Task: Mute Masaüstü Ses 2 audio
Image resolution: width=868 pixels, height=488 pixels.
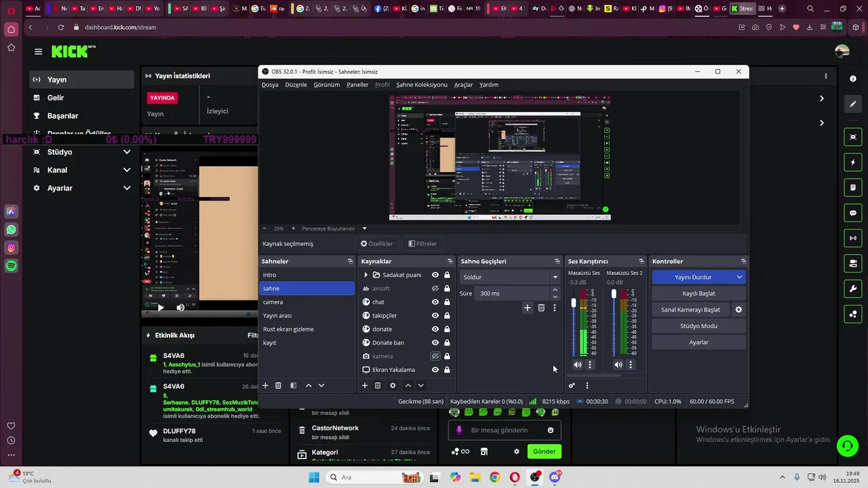Action: (x=618, y=365)
